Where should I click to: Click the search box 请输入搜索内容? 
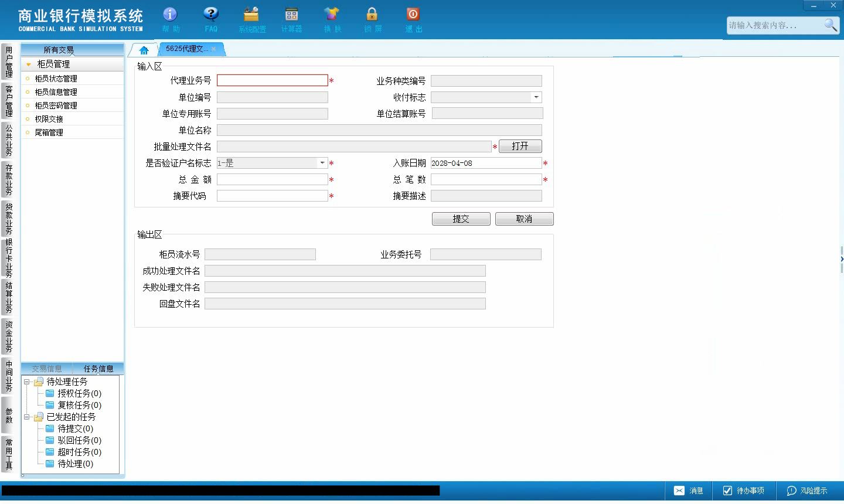[x=774, y=25]
